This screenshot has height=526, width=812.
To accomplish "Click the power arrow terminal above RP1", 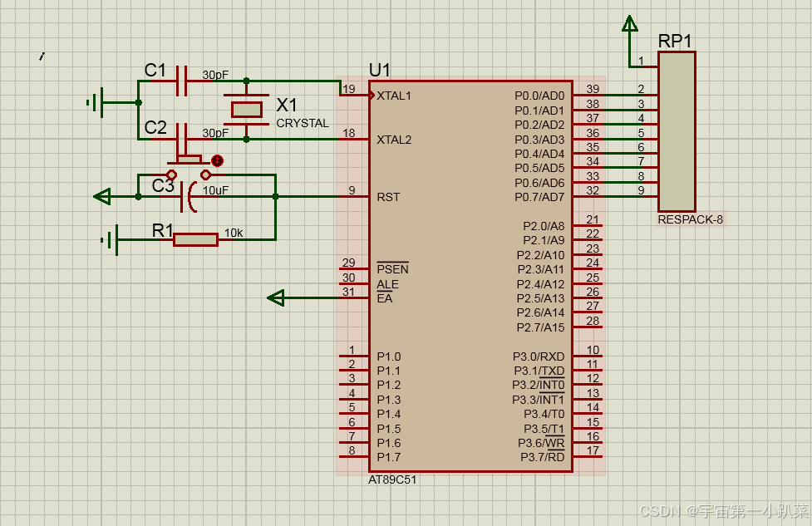I will tap(630, 23).
